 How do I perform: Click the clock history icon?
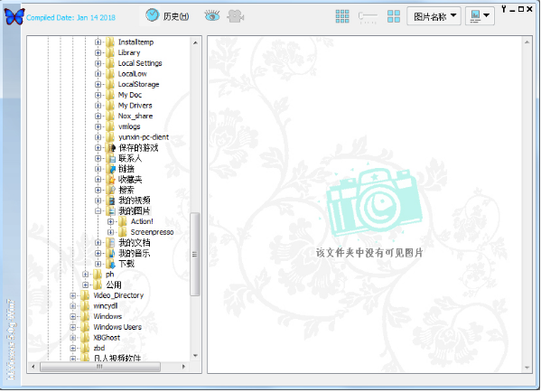[x=152, y=15]
